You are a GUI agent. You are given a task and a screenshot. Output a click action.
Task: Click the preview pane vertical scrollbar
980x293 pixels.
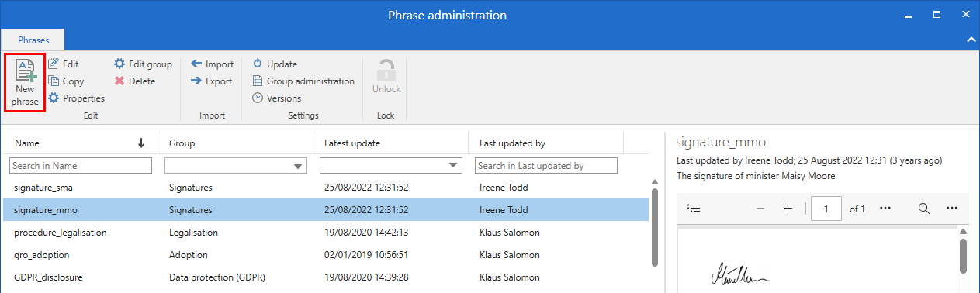[x=963, y=256]
